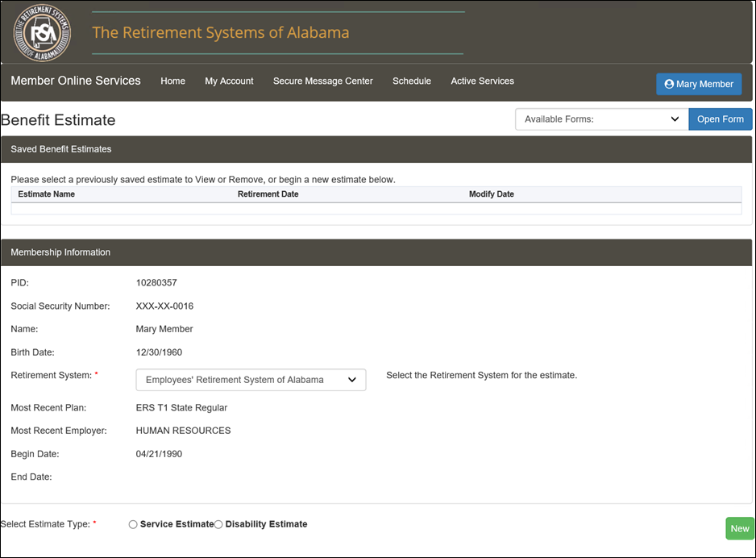Click the Member Online Services title link
Viewport: 756px width, 558px height.
(76, 81)
